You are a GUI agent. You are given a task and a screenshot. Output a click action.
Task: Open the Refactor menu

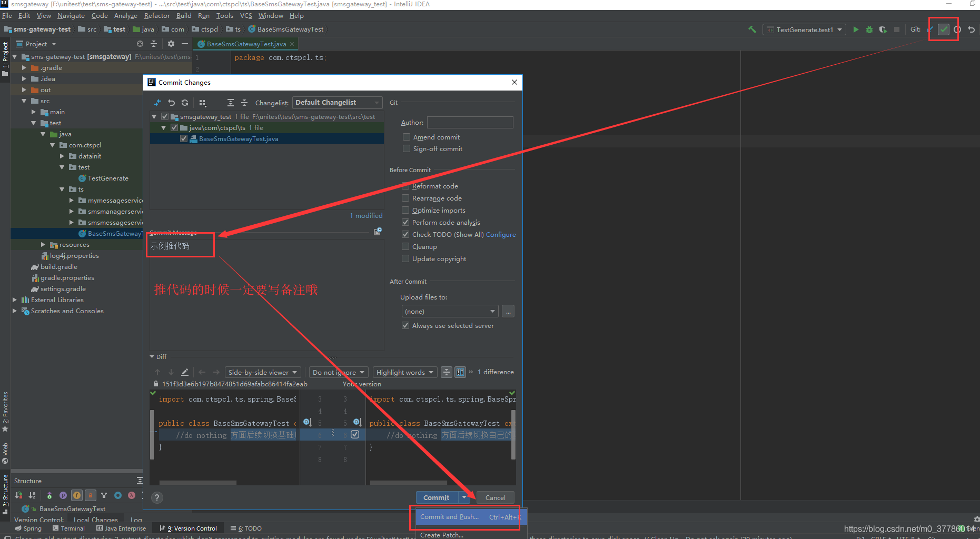click(157, 16)
